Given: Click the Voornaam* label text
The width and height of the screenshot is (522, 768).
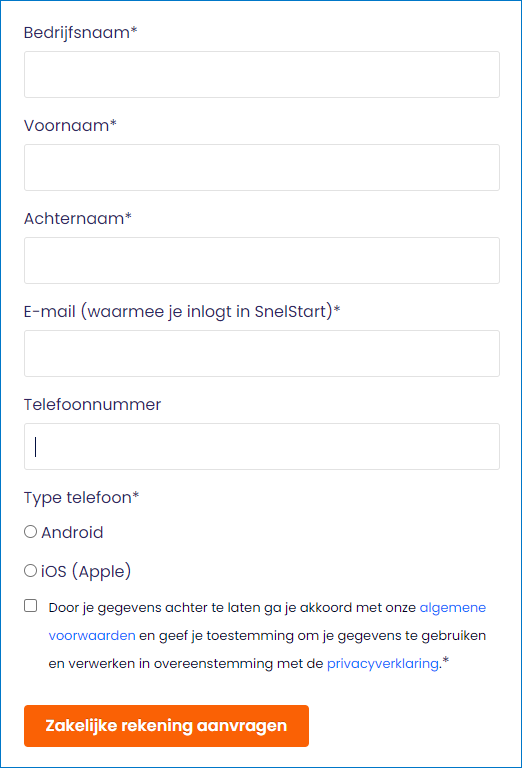Looking at the screenshot, I should [x=70, y=126].
